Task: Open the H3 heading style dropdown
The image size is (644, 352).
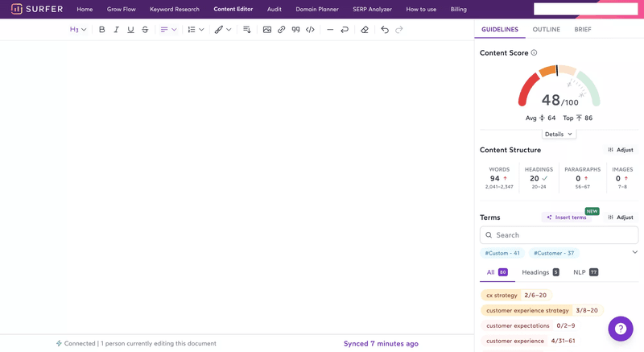Action: point(78,30)
